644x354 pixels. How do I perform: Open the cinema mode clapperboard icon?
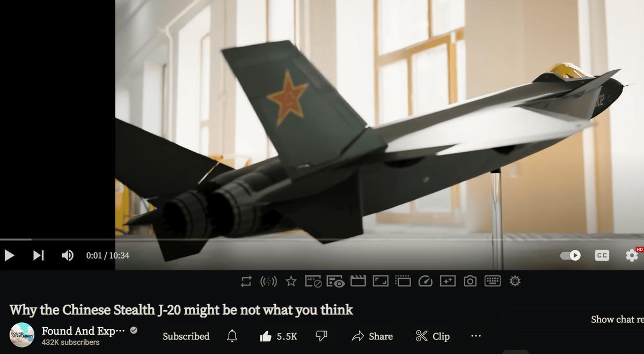click(358, 281)
